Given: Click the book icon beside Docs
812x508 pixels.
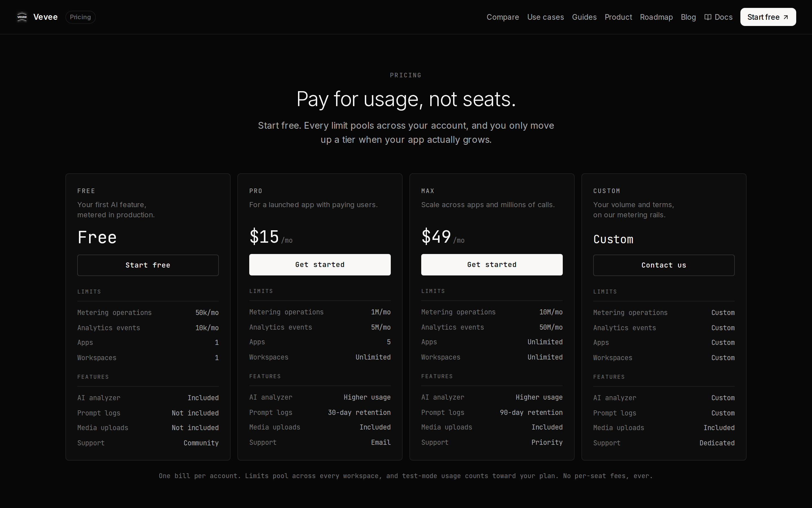Looking at the screenshot, I should [708, 17].
